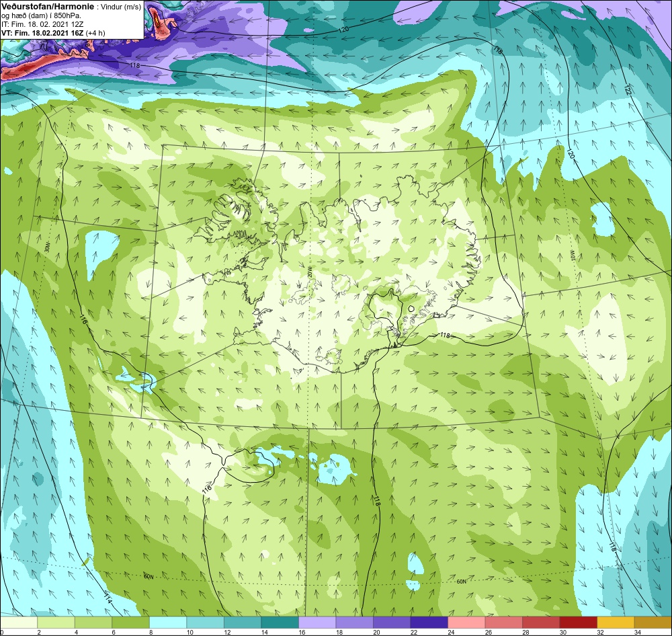Select the 'VT: Fim. 18.02.2021 16Z (+4 h)' line
Screen dimensions: 672x636
(x=53, y=32)
